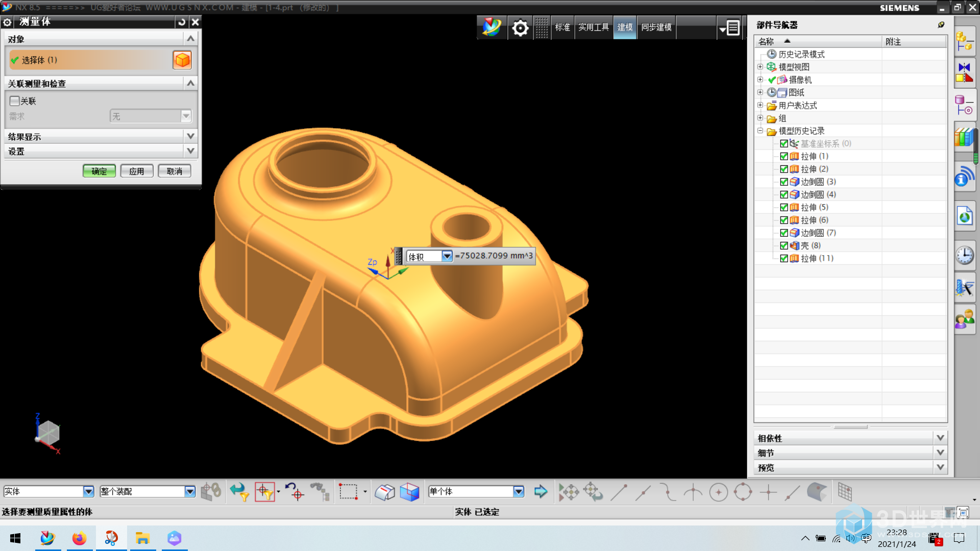Viewport: 980px width, 551px height.
Task: Uncheck 拉伸 (11) feature checkbox
Action: (x=784, y=259)
